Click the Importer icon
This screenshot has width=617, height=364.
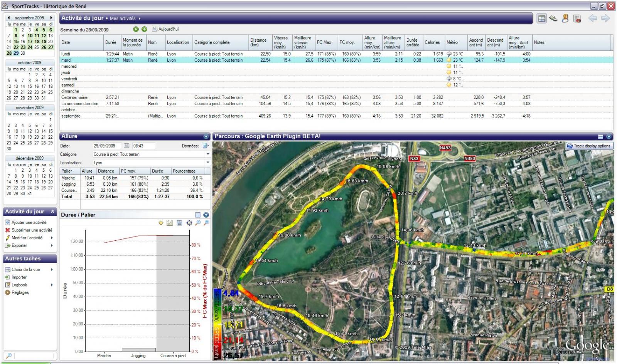coord(7,277)
